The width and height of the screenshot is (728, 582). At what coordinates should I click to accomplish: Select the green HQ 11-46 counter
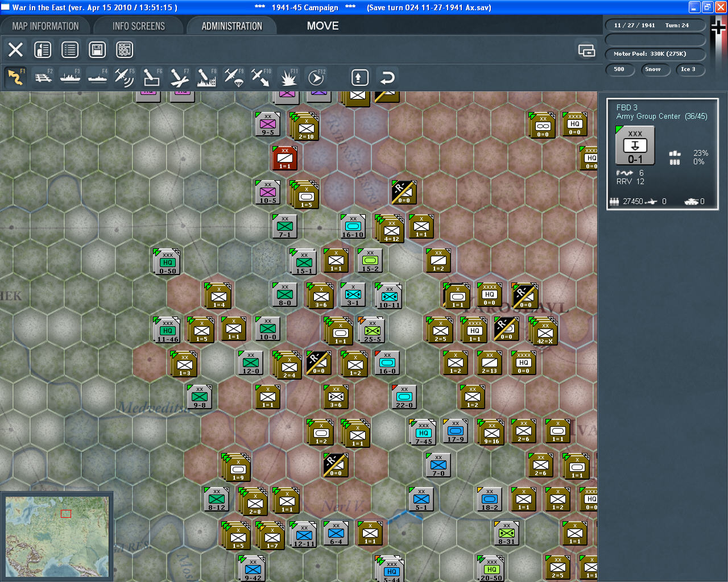click(167, 330)
